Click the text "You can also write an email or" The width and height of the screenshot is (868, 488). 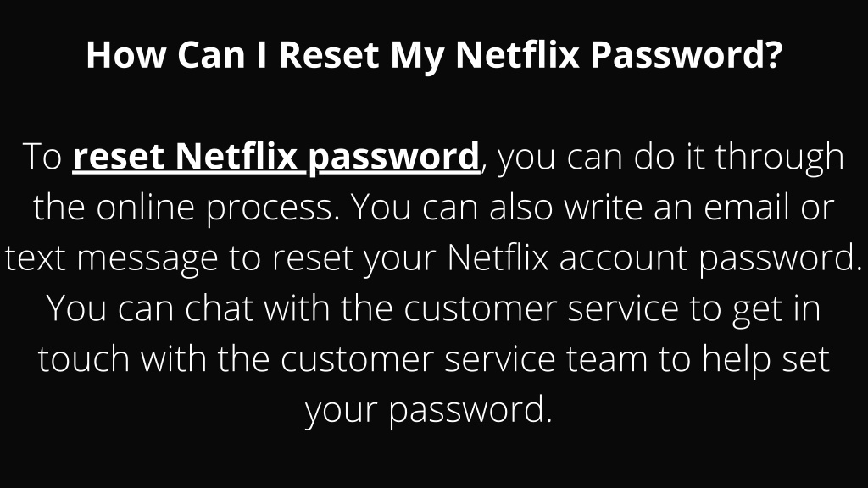(x=593, y=208)
